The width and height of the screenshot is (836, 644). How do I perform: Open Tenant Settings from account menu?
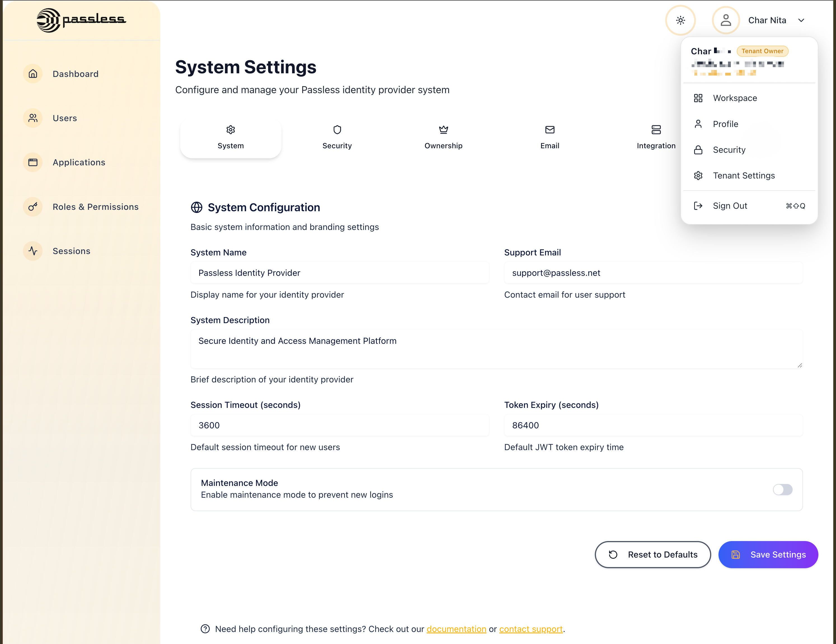(749, 176)
